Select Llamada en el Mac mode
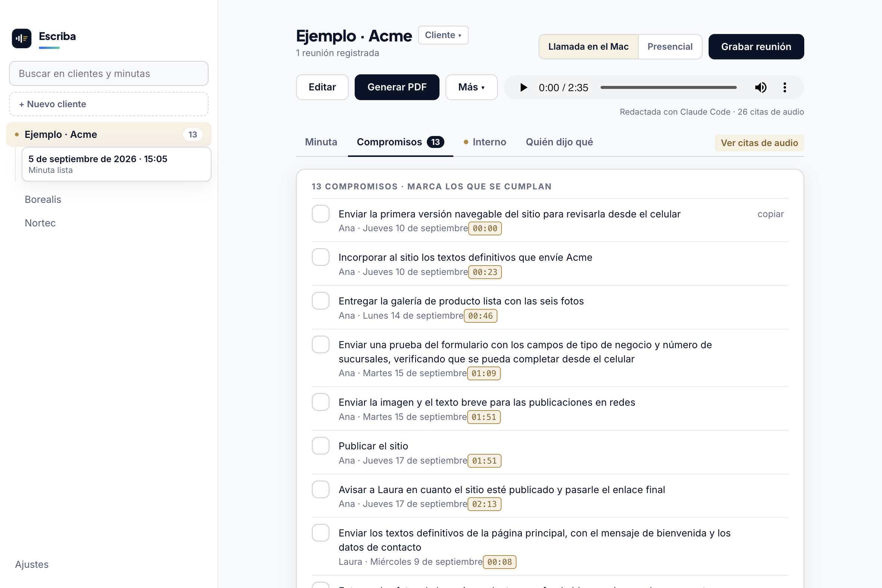 588,46
